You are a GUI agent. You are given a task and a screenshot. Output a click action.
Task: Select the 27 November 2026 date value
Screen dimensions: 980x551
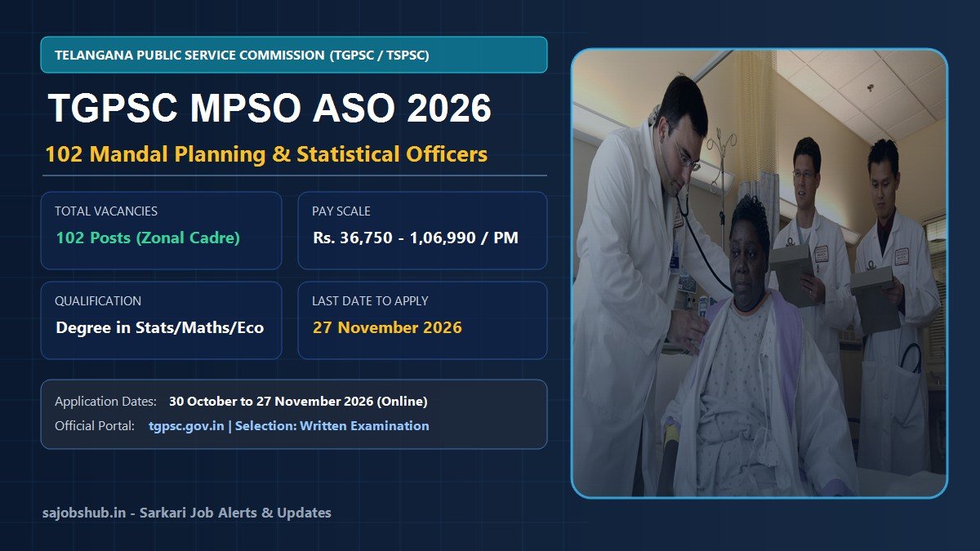(x=387, y=327)
